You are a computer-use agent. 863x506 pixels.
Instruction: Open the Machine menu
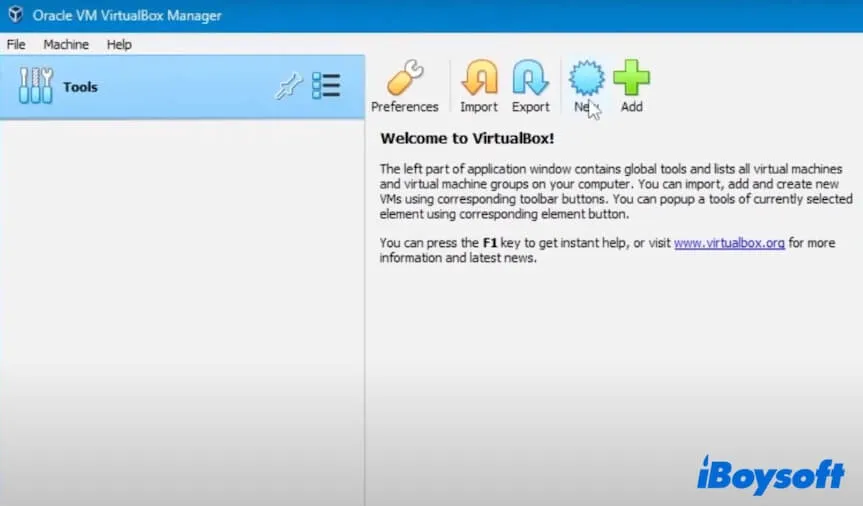click(x=66, y=45)
